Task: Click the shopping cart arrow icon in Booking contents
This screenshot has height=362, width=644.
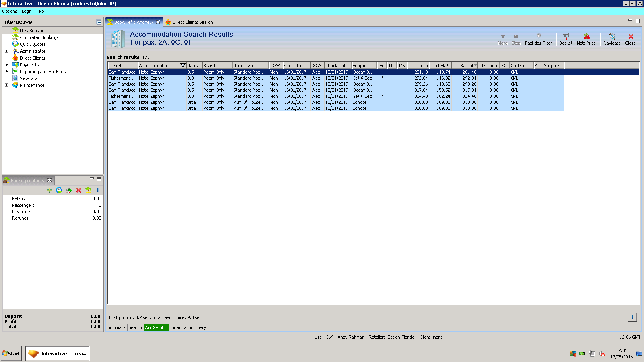Action: (69, 190)
